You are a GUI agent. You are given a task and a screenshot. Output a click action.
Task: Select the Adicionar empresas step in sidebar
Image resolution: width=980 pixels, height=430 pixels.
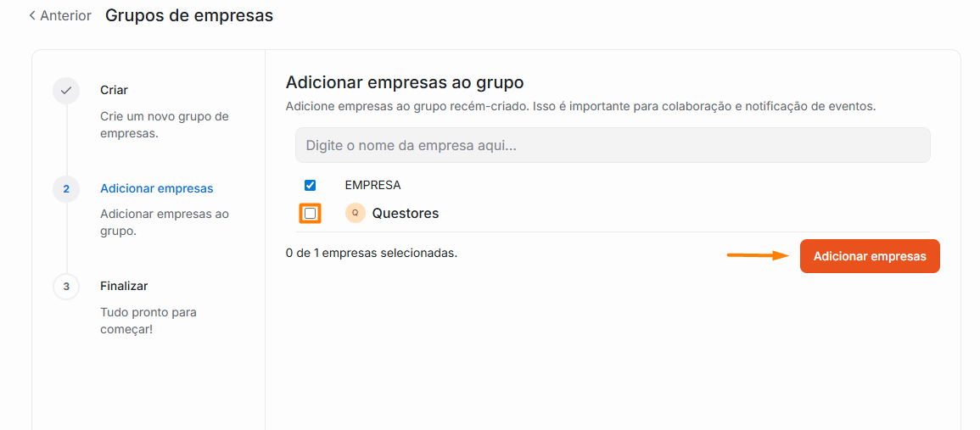(x=156, y=188)
